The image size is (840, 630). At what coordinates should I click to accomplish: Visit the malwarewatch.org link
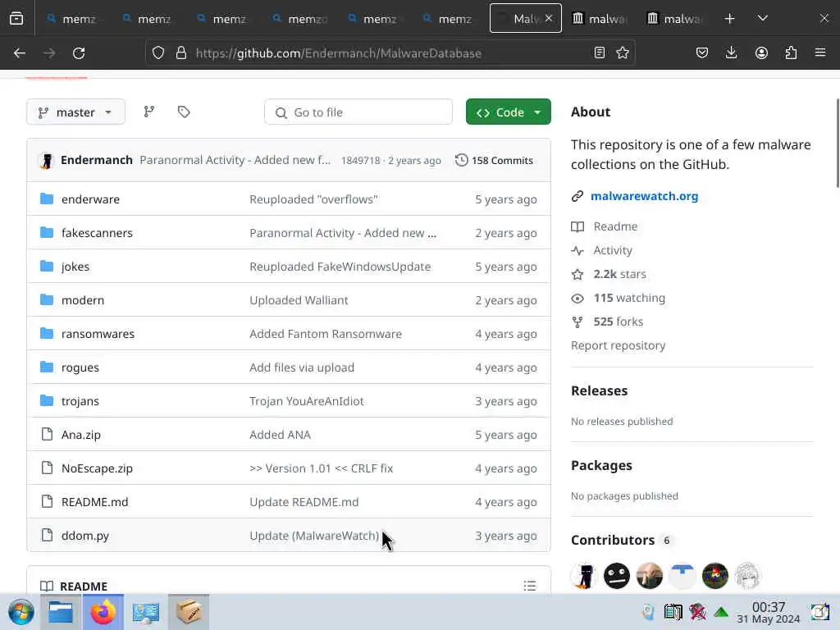(645, 196)
